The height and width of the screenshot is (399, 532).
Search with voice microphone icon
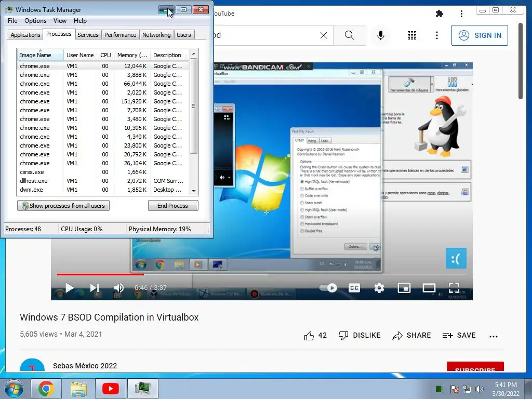tap(381, 35)
